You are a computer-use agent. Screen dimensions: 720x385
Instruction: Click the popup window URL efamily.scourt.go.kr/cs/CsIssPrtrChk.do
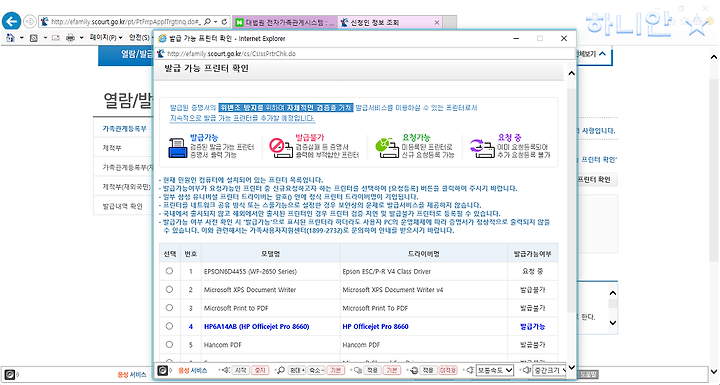[231, 54]
